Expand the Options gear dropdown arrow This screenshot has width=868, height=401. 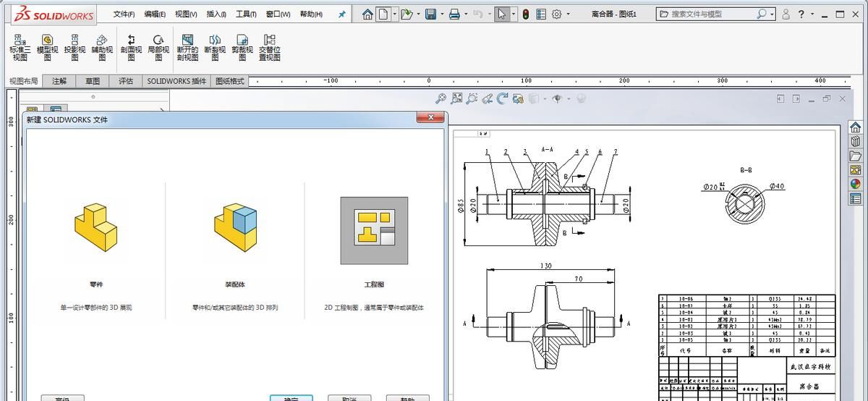(x=568, y=14)
